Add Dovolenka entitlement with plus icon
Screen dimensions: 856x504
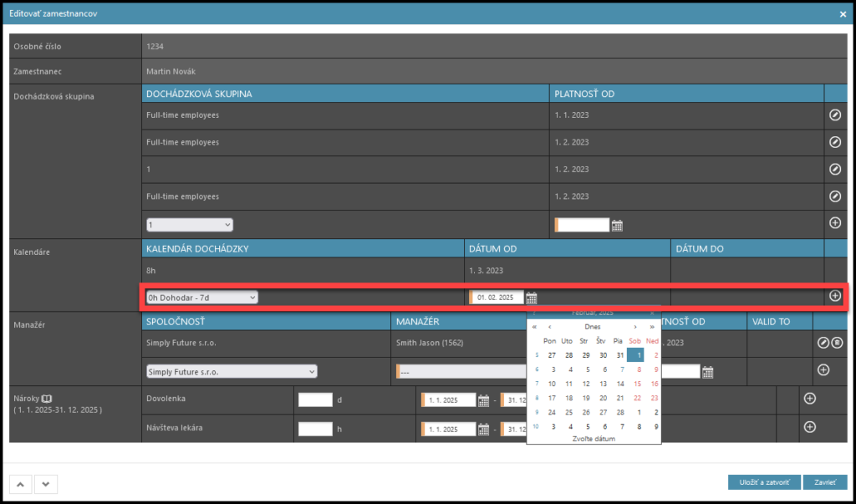[x=809, y=399]
